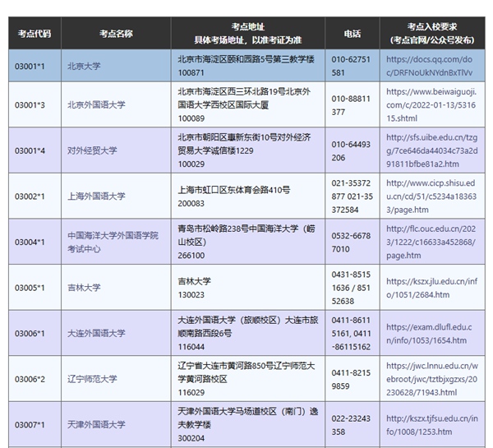
Task: Select test center code 03001*4
Action: click(x=30, y=150)
